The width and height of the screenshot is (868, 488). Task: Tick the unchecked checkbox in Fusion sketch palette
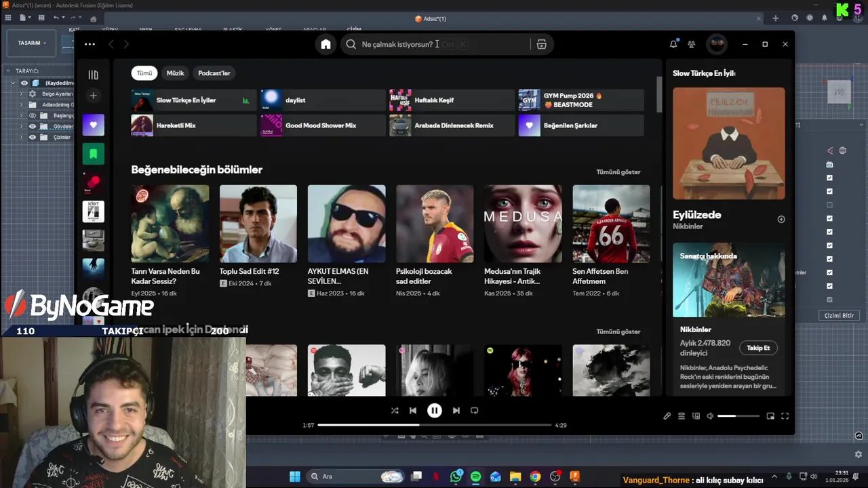[829, 205]
